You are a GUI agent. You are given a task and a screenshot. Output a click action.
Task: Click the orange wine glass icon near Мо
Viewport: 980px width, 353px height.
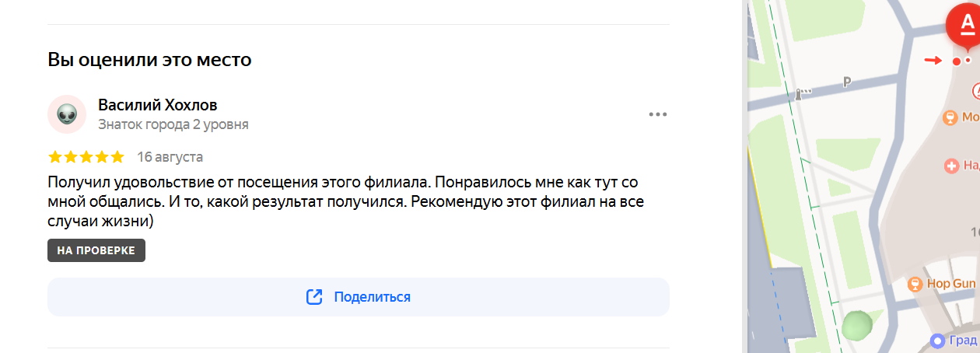pos(949,118)
